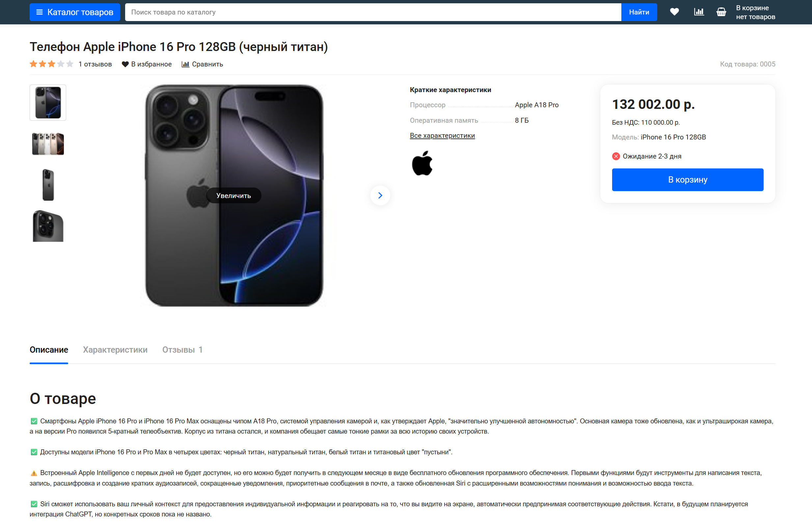The image size is (812, 527).
Task: Focus the catalog search input field
Action: click(x=373, y=12)
